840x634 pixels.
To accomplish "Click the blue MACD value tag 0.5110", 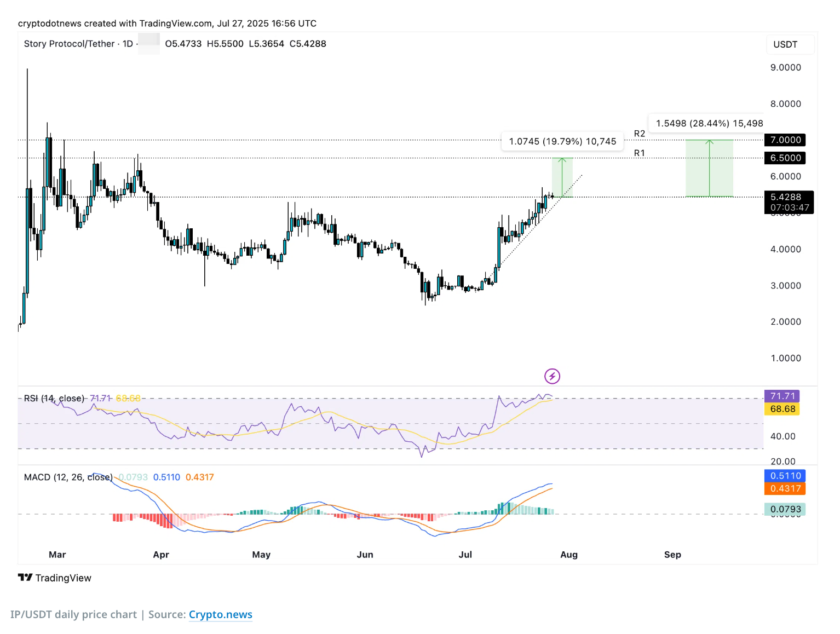I will 785,476.
